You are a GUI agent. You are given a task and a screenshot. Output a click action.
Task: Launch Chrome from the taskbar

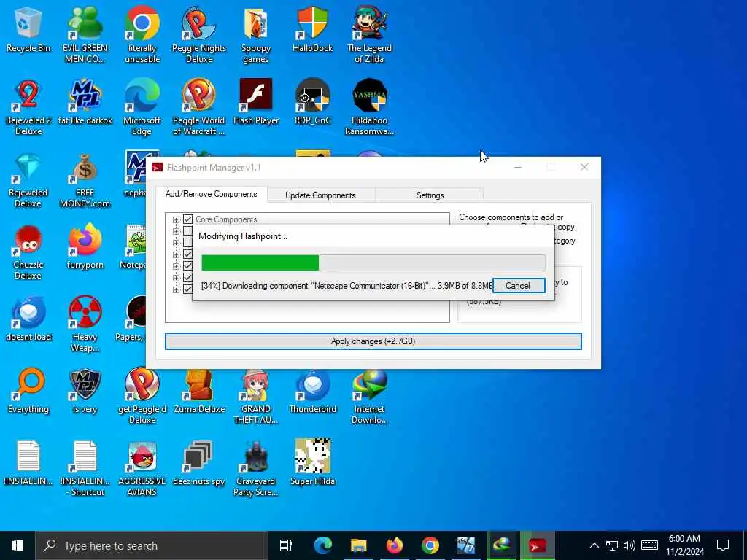(x=430, y=545)
